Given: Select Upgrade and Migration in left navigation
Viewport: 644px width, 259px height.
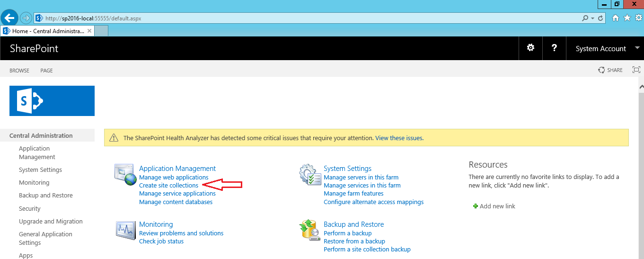Looking at the screenshot, I should pos(51,221).
